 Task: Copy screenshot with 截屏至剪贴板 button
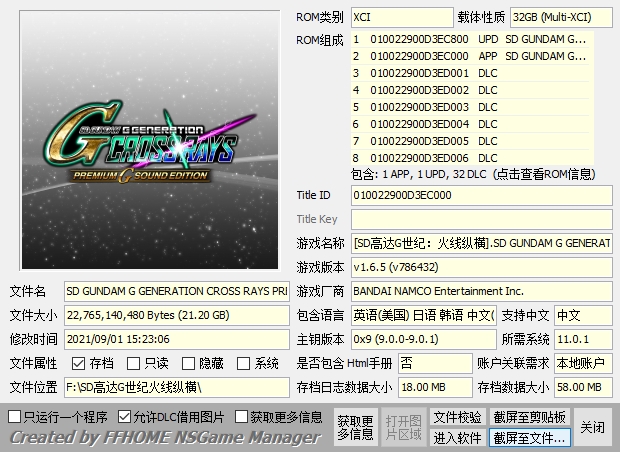click(529, 417)
